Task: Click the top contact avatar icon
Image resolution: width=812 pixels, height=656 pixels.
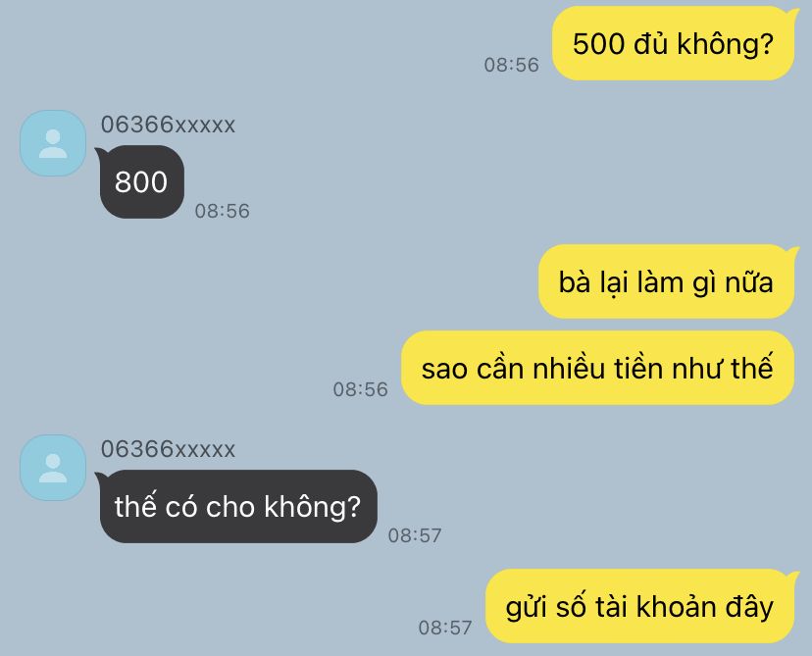Action: click(53, 143)
